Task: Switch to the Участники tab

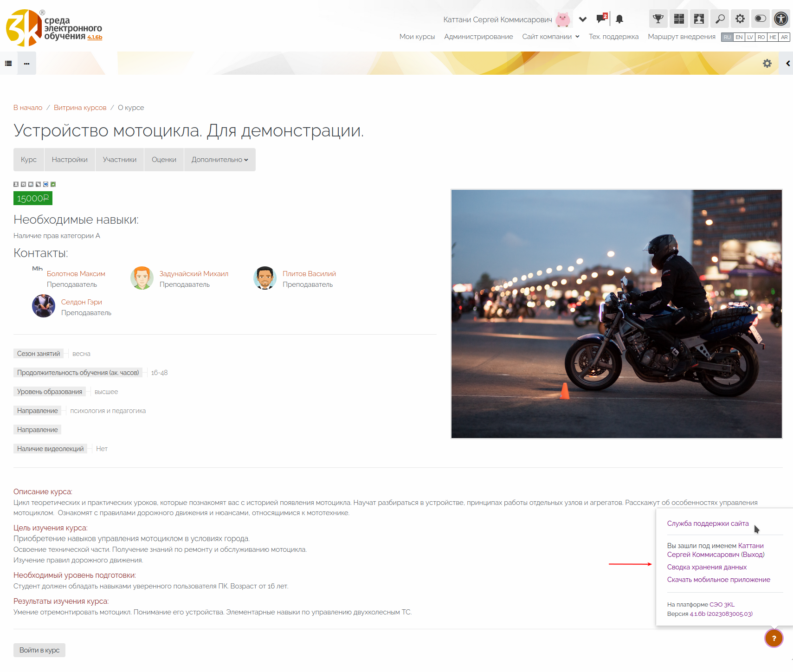Action: pyautogui.click(x=119, y=160)
